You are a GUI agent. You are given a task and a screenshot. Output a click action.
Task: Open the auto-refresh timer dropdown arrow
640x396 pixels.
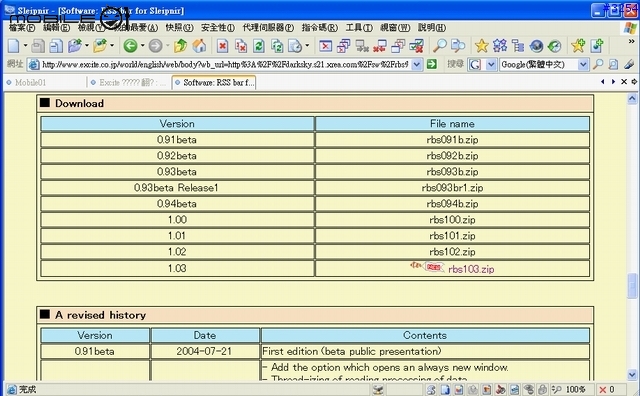point(307,45)
